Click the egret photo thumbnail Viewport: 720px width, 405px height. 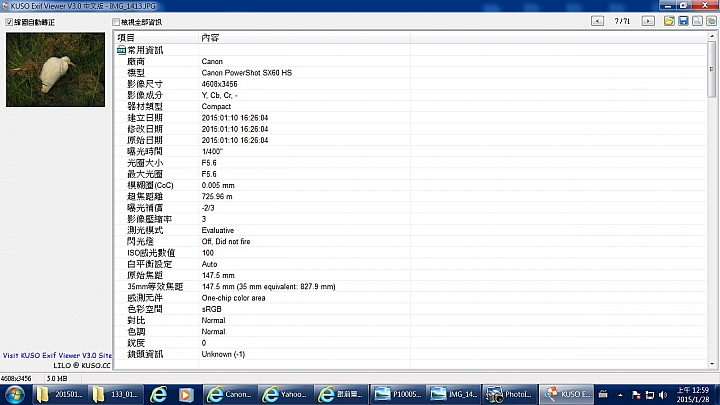coord(56,69)
